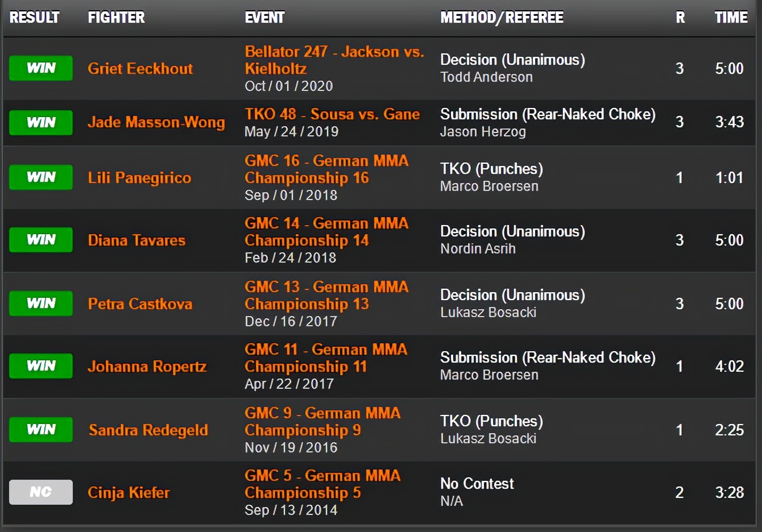The width and height of the screenshot is (762, 532).
Task: Visit Lili Panegirico's fighter page
Action: [139, 178]
